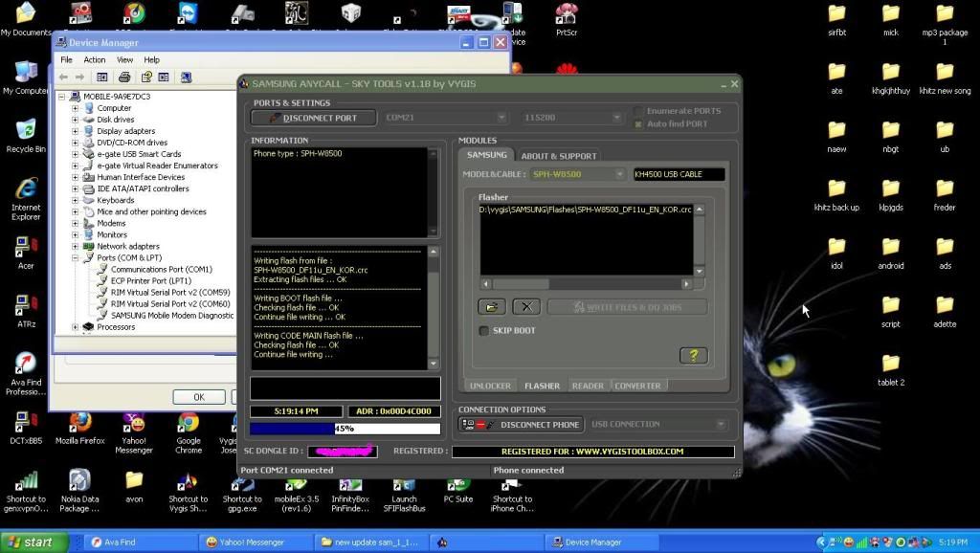980x553 pixels.
Task: Toggle the SKIP BOOT checkbox
Action: 483,330
